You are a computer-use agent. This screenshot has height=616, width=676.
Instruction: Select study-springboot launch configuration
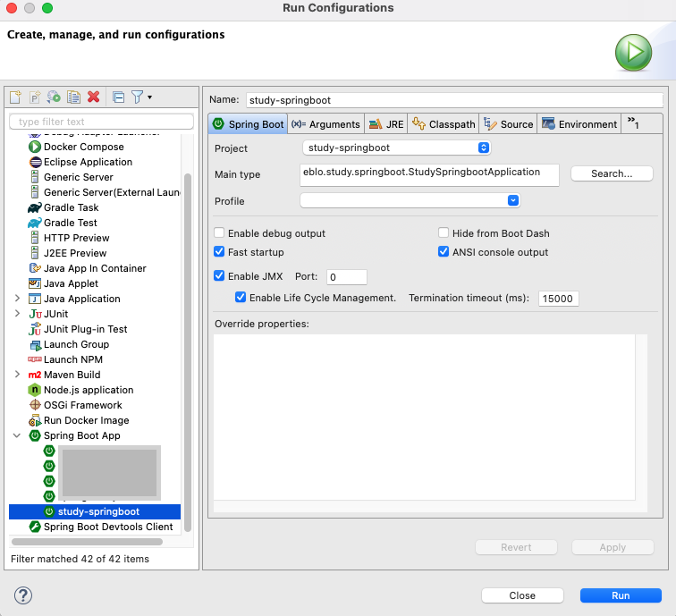click(95, 511)
